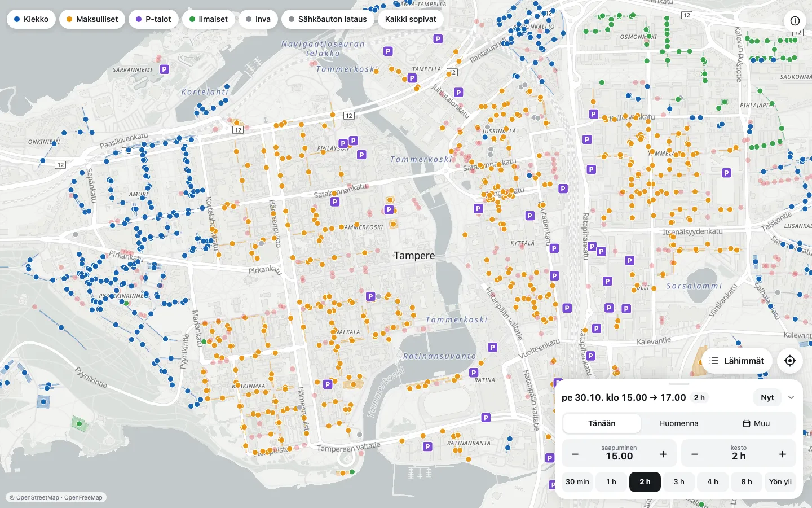
Task: Choose the 2 h duration chip
Action: [x=645, y=482]
